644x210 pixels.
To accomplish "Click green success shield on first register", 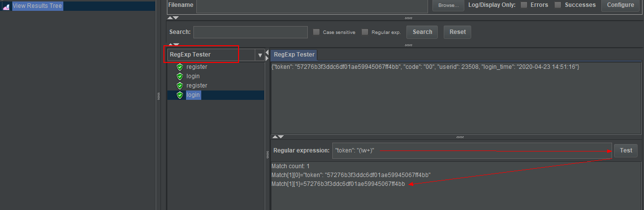I will pos(180,67).
